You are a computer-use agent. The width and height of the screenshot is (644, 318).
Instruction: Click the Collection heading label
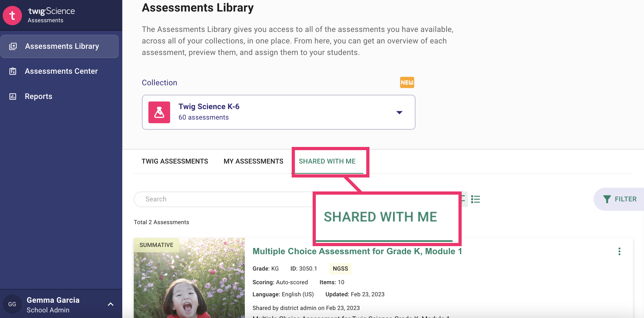tap(159, 83)
